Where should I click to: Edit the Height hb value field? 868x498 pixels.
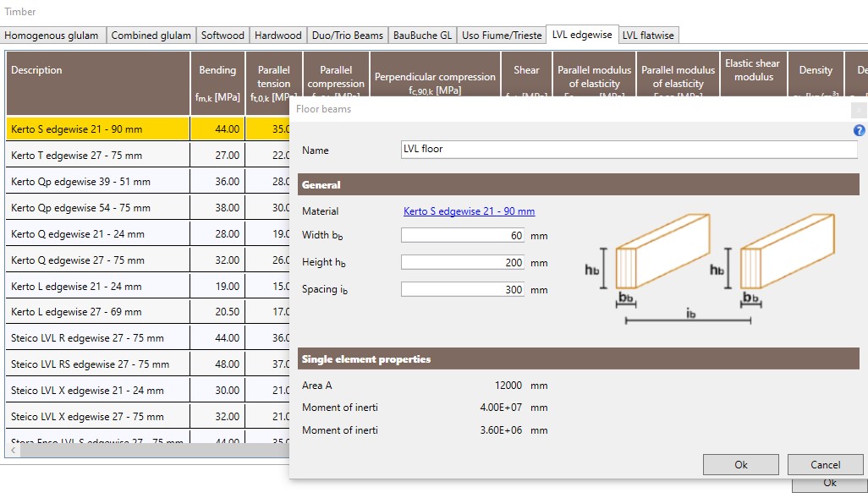point(463,262)
